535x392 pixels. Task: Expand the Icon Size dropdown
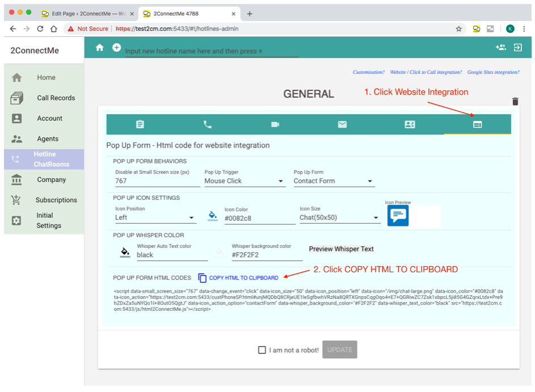click(340, 218)
